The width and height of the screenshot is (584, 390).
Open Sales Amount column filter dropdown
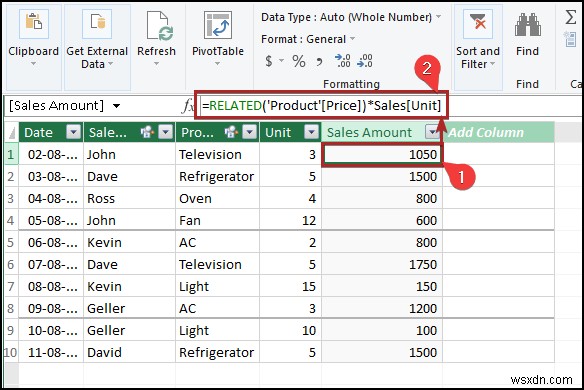click(x=432, y=132)
